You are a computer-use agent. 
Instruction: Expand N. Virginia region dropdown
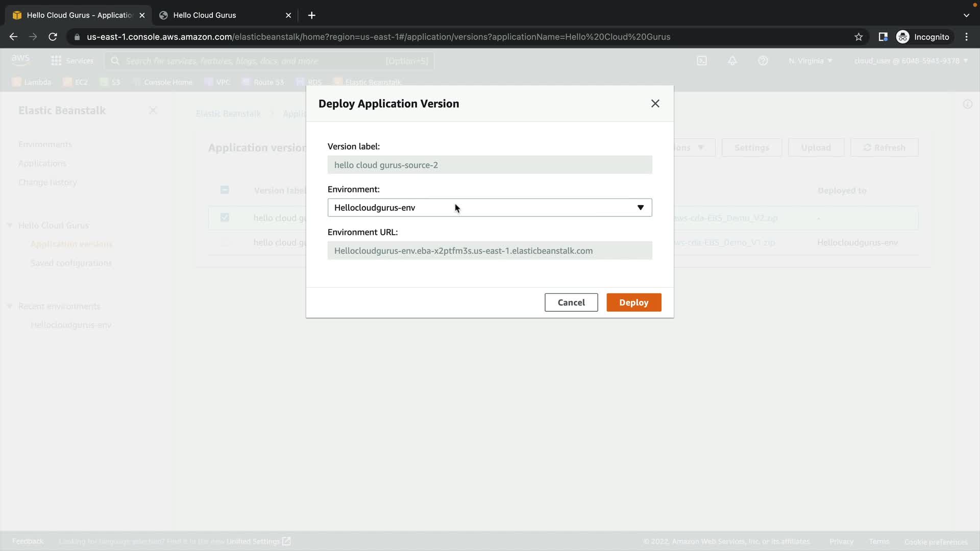click(810, 61)
